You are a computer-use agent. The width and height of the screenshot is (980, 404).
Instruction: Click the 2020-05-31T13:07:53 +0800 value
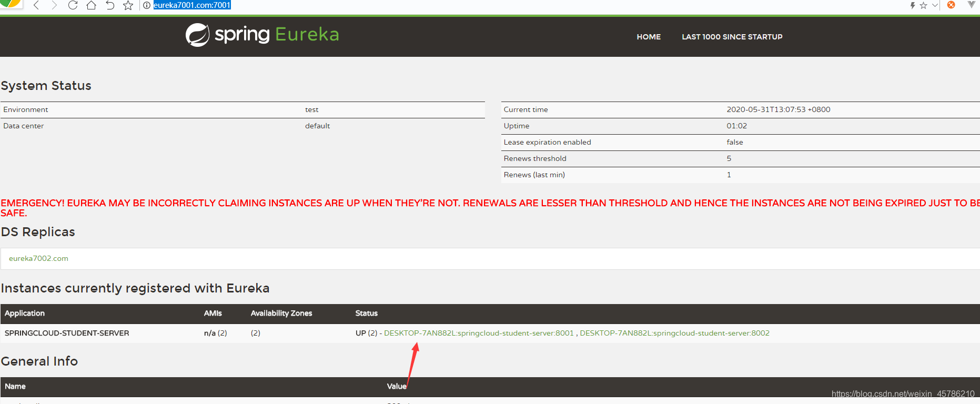(x=779, y=109)
